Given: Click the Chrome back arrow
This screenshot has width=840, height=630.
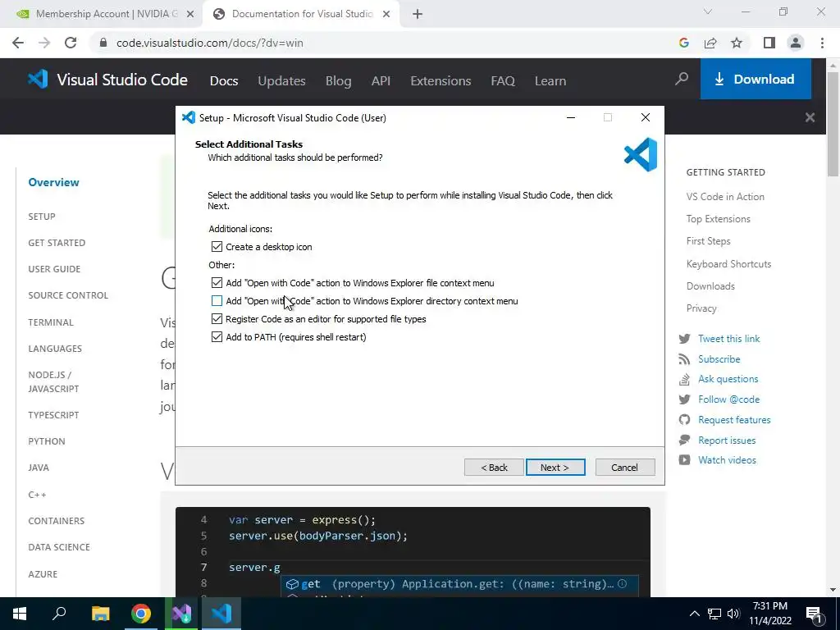Looking at the screenshot, I should click(18, 43).
